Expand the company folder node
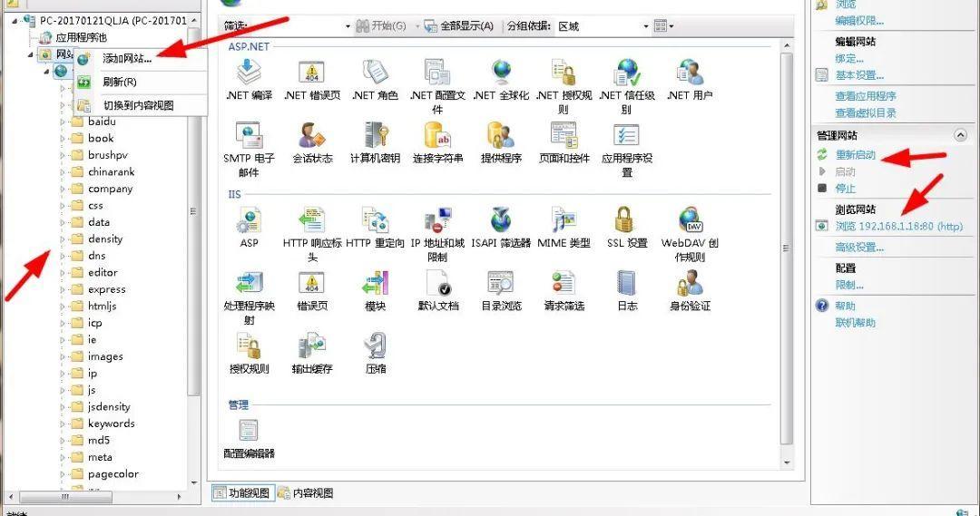 tap(63, 189)
